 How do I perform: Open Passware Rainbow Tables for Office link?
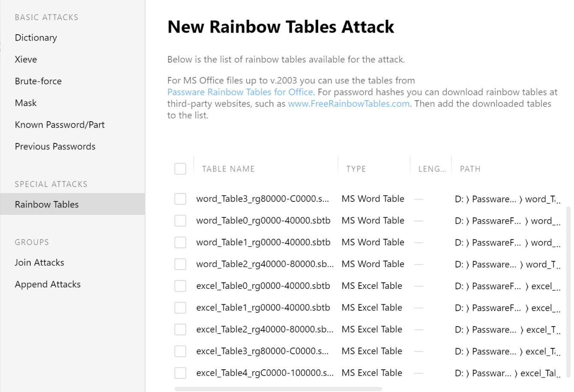(x=240, y=92)
